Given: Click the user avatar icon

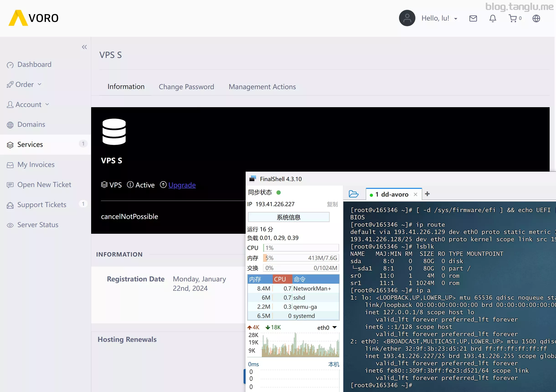Looking at the screenshot, I should [407, 18].
